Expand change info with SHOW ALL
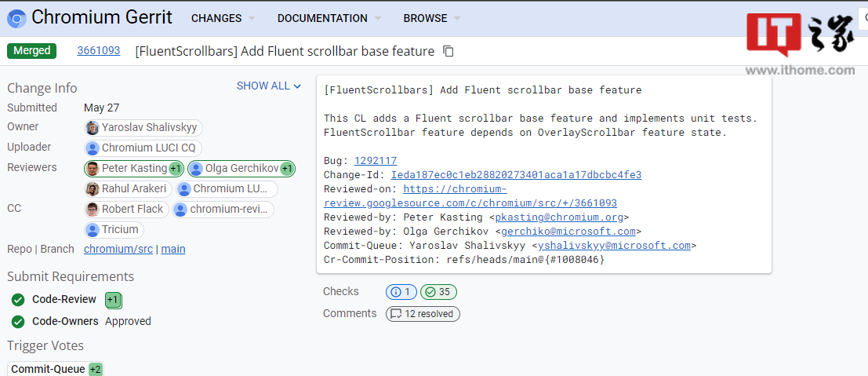The height and width of the screenshot is (376, 868). (268, 86)
